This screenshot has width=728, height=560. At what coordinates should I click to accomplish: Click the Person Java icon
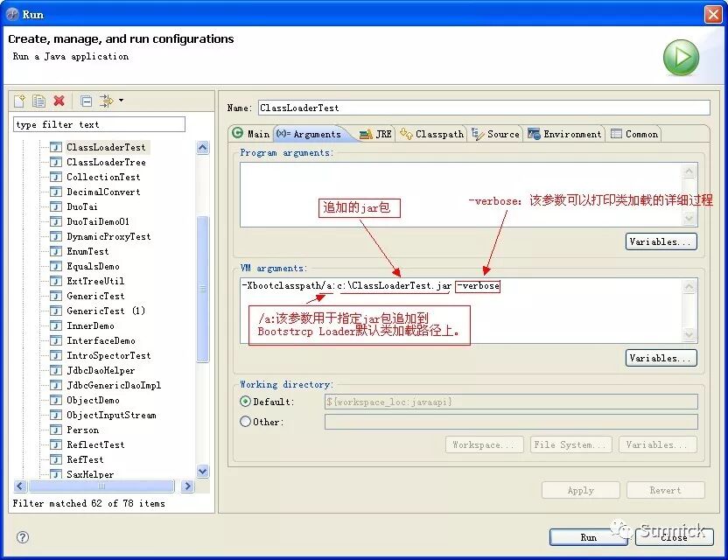coord(56,430)
